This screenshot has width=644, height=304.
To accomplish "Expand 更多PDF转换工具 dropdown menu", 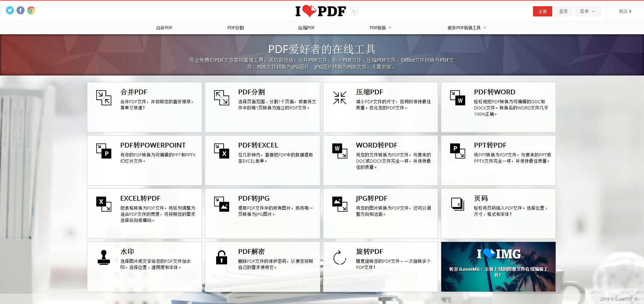I will tap(467, 28).
